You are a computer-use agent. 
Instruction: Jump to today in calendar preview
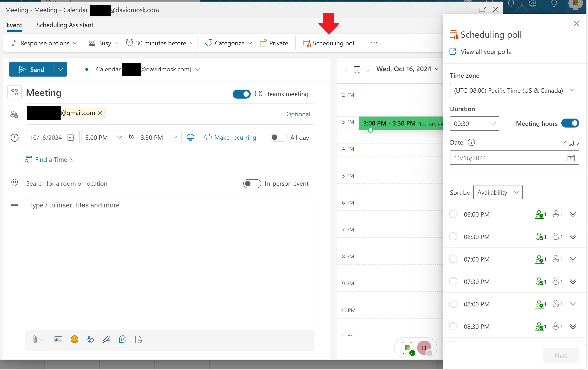357,70
